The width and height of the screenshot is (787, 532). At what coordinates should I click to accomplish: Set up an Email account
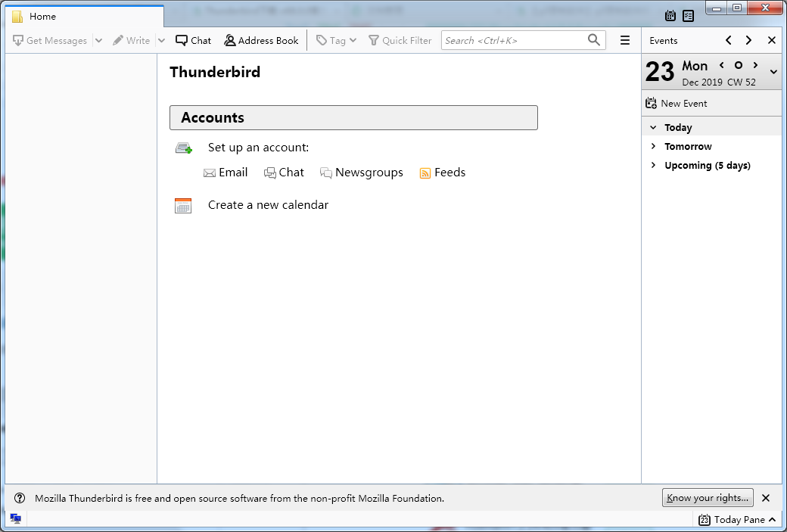click(226, 173)
